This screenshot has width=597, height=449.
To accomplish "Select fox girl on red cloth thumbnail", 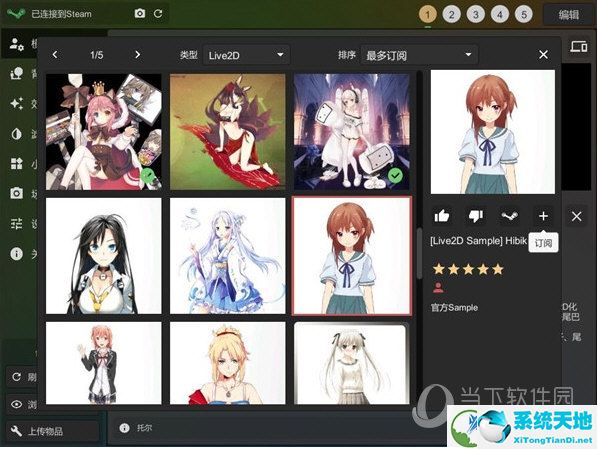I will pyautogui.click(x=228, y=132).
